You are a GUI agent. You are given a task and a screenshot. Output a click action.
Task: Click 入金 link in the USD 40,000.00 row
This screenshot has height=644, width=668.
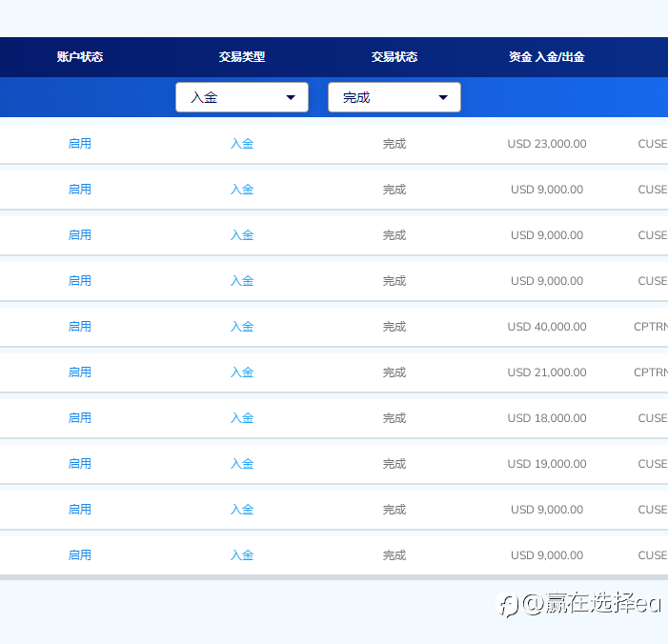241,327
